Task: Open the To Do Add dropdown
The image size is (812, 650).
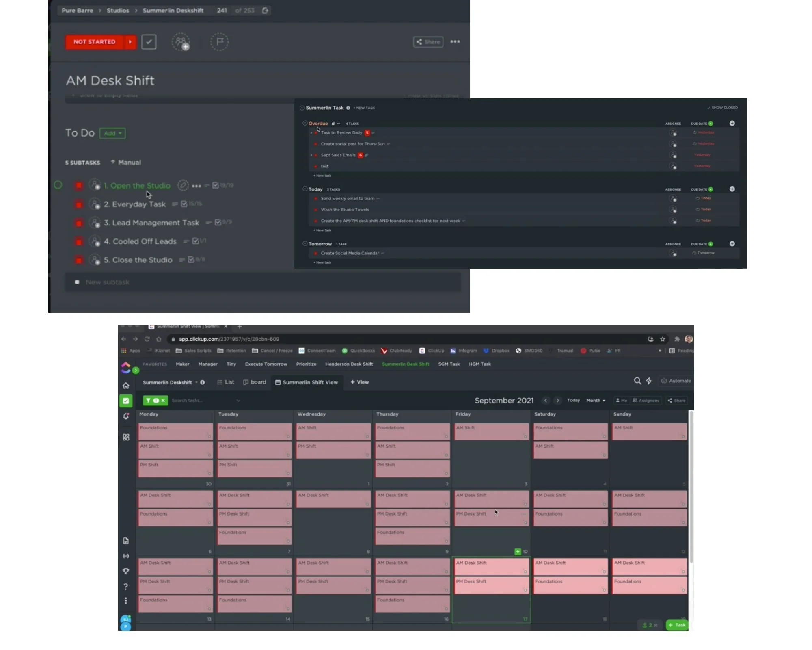Action: coord(112,133)
